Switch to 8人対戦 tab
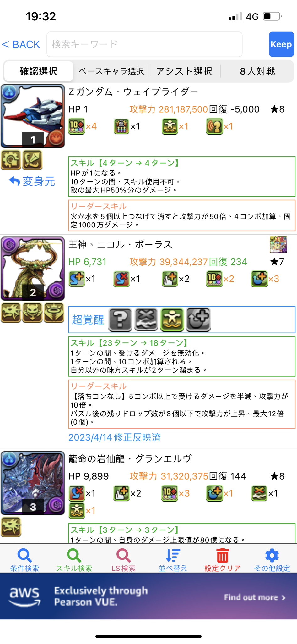This screenshot has width=297, height=644. pos(257,71)
